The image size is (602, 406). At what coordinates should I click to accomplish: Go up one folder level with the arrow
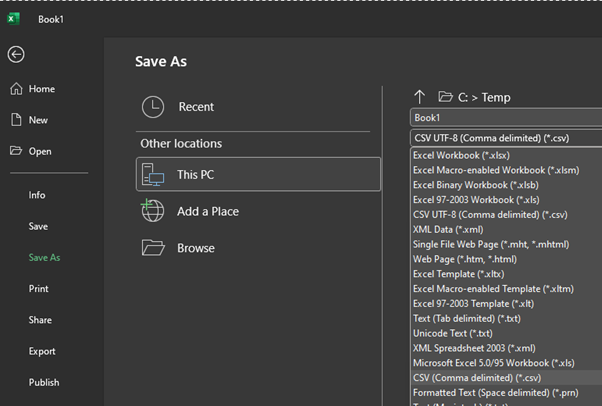(419, 97)
